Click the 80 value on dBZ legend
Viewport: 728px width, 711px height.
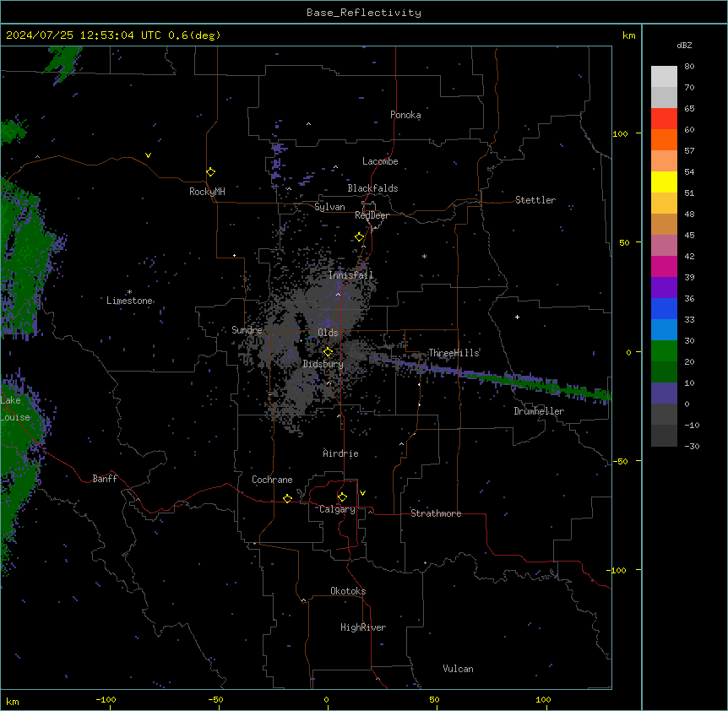click(689, 66)
